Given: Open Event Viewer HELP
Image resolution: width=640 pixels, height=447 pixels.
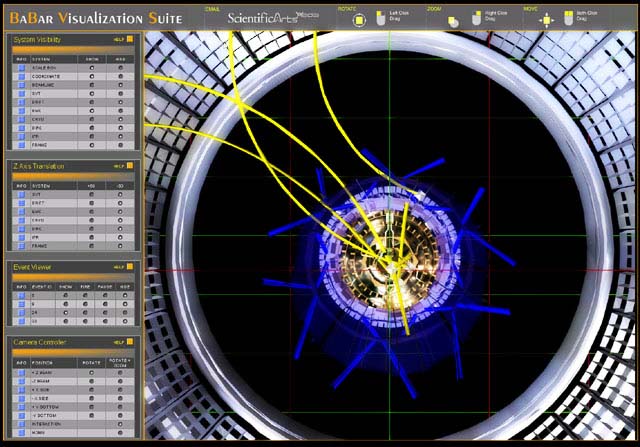Looking at the screenshot, I should coord(119,267).
